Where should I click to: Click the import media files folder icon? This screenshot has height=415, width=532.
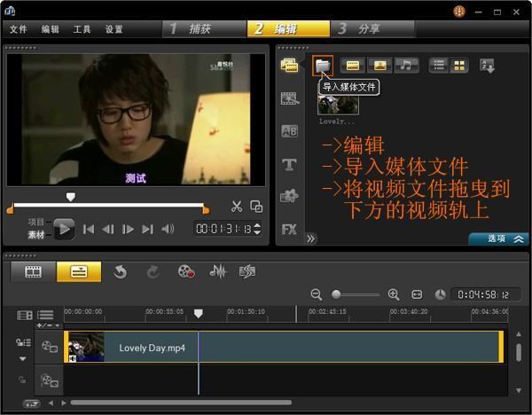tap(323, 65)
